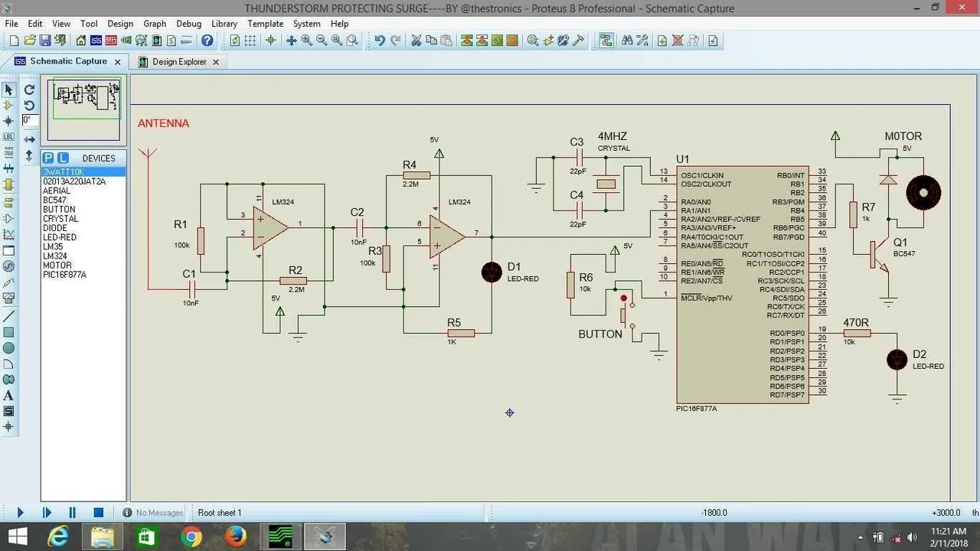980x551 pixels.
Task: Close the Schematic Capture tab
Action: coord(118,62)
